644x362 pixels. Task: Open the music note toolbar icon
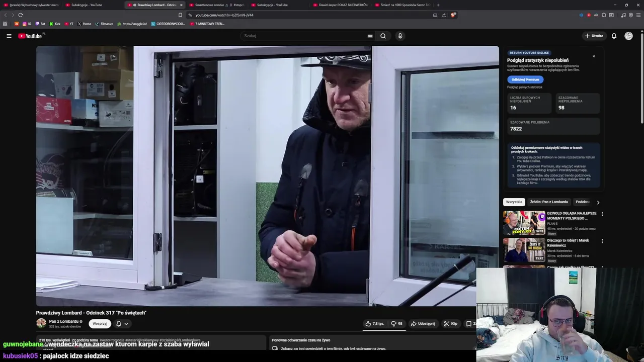(623, 15)
